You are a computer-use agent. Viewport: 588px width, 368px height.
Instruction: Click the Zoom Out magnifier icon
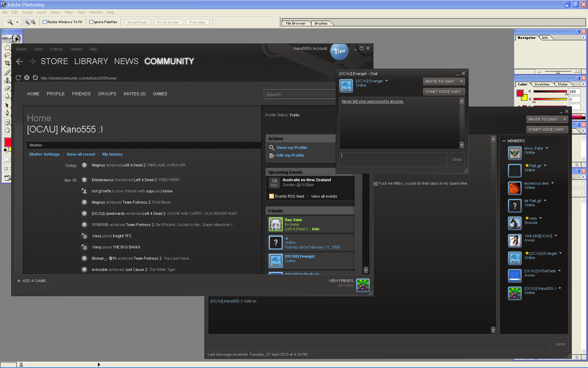[x=33, y=22]
